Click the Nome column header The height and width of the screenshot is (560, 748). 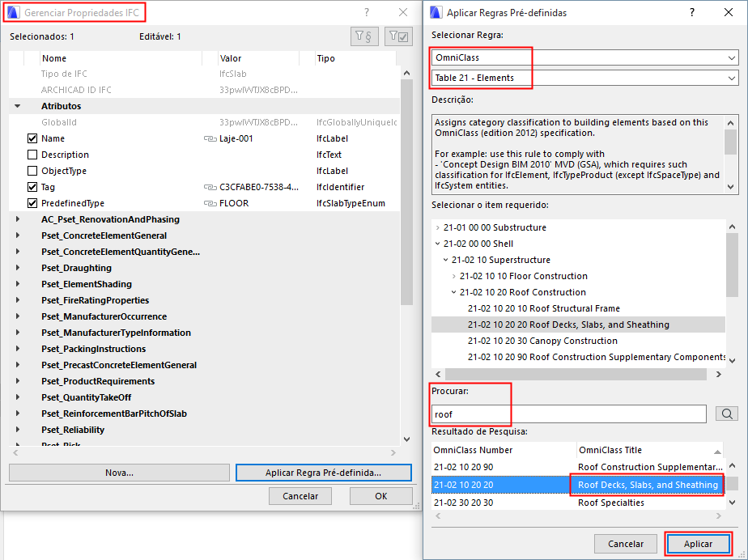click(121, 59)
